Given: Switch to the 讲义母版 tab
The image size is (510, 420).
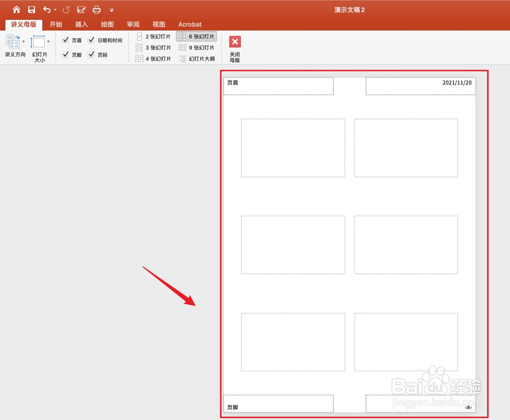Looking at the screenshot, I should [x=24, y=25].
